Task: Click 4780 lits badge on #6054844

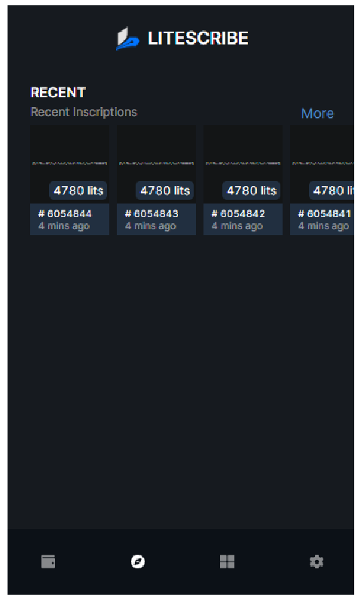Action: point(78,191)
